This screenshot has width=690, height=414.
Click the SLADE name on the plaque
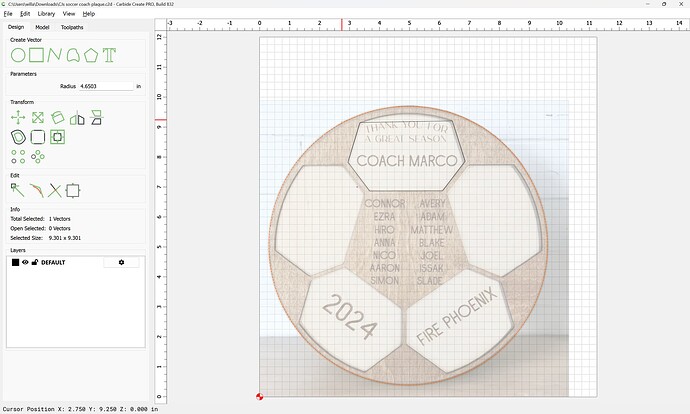pos(429,281)
